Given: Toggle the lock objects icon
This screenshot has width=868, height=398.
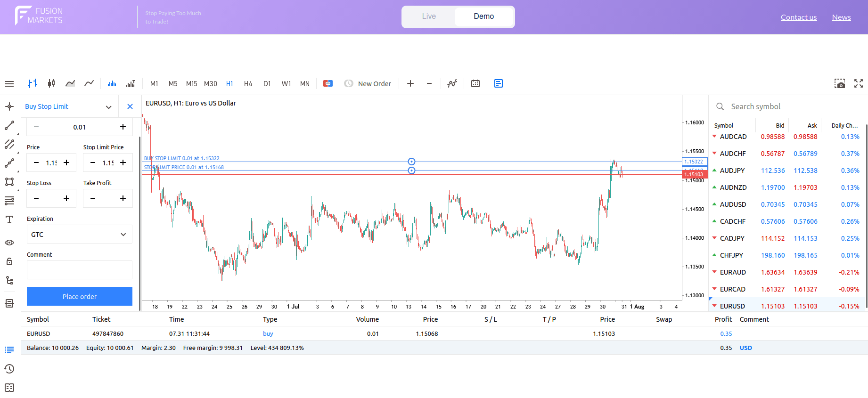Looking at the screenshot, I should pyautogui.click(x=9, y=261).
